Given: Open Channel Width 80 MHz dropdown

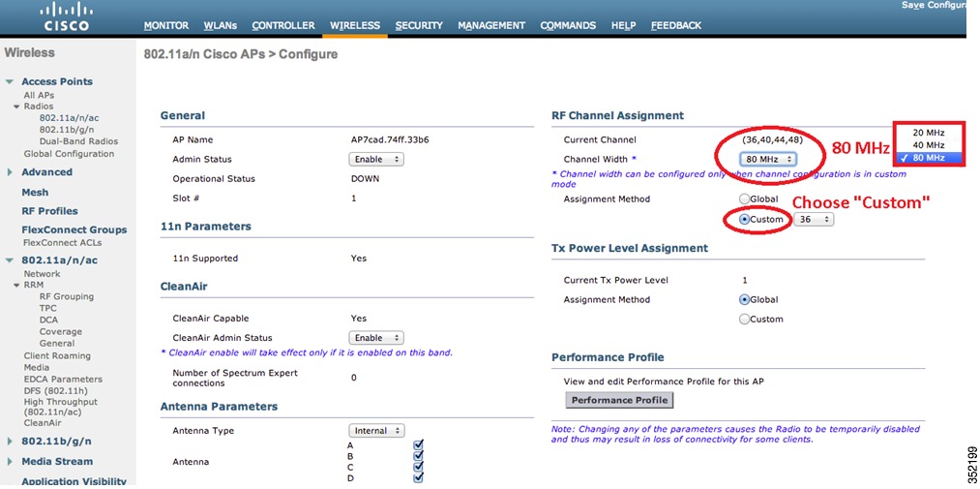Looking at the screenshot, I should [x=768, y=160].
